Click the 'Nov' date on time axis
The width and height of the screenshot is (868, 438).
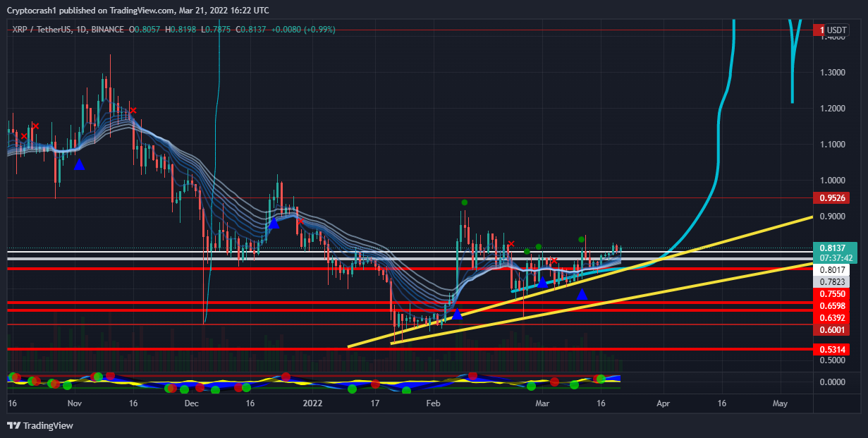pyautogui.click(x=75, y=403)
